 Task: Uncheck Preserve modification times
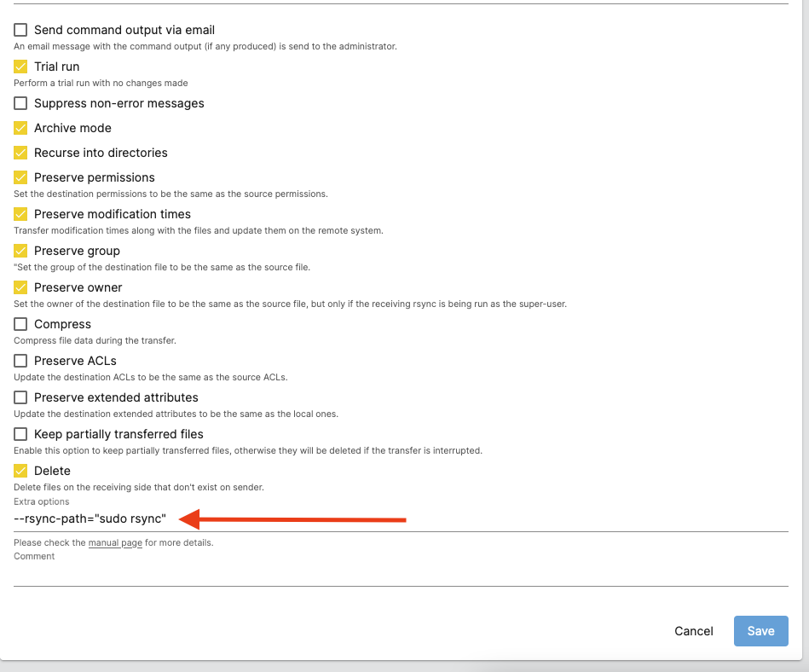coord(20,214)
